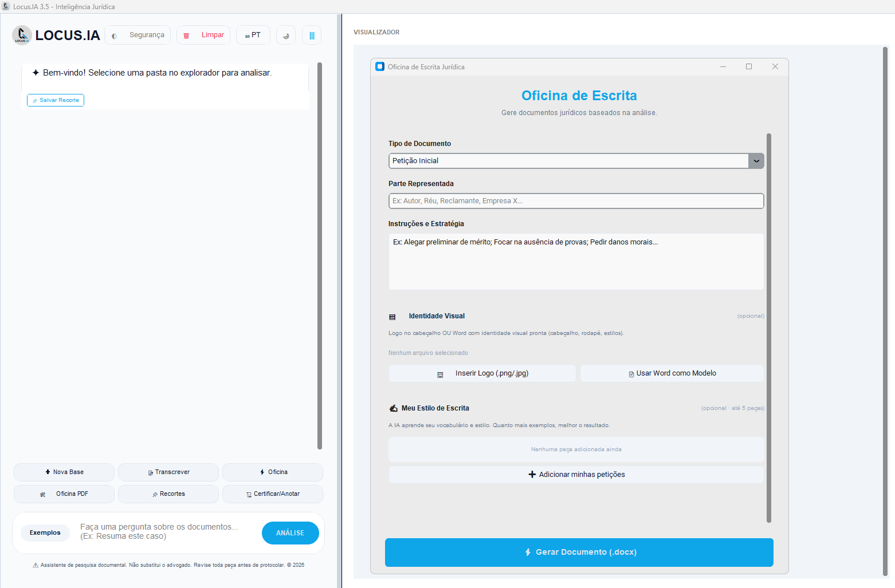Viewport: 895px width, 588px height.
Task: Open Recortes with the pin icon
Action: point(168,494)
